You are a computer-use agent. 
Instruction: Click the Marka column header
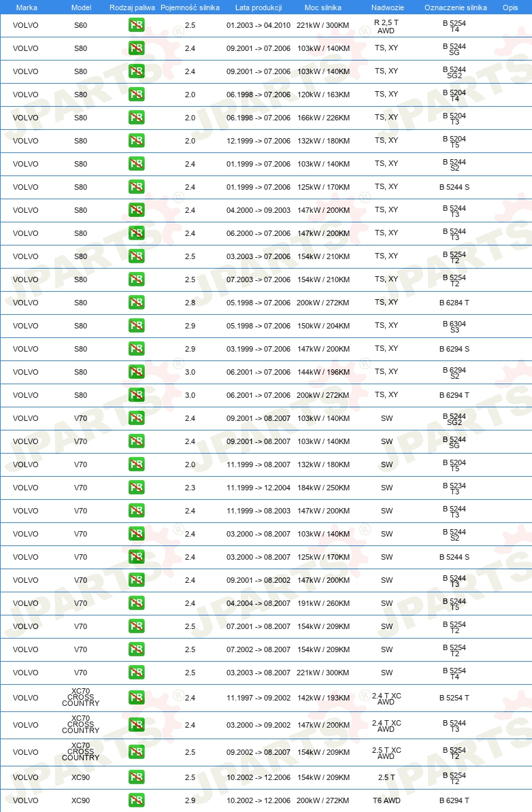tap(27, 7)
